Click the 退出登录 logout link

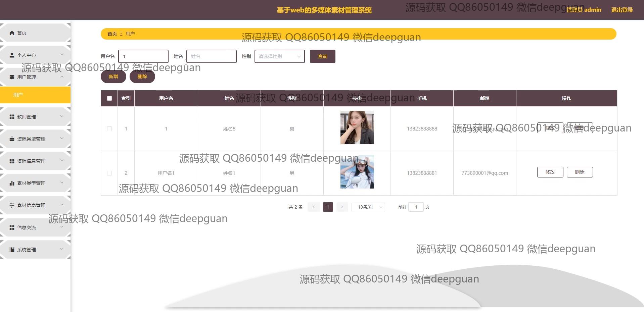point(622,10)
